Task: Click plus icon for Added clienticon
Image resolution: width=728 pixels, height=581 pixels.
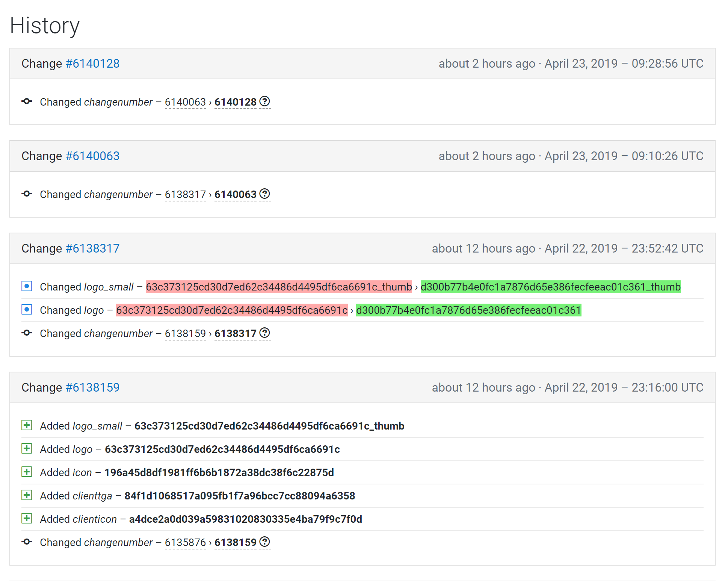Action: (27, 519)
